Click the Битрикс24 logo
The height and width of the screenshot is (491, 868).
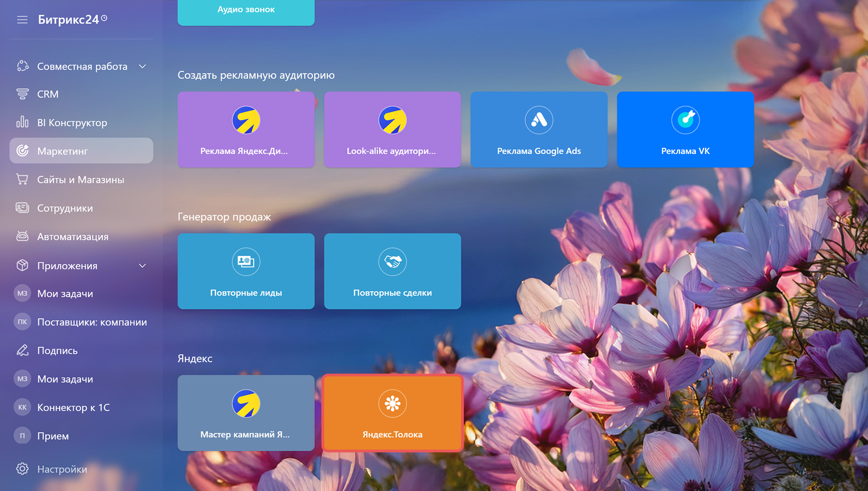68,19
